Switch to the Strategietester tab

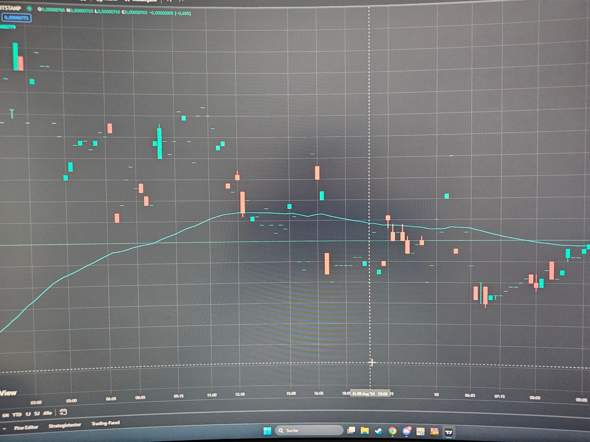tap(65, 425)
